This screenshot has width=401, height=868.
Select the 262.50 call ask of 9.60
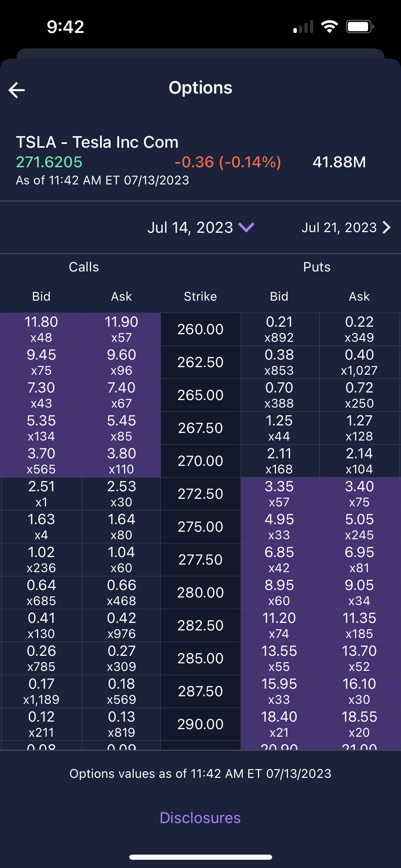click(x=121, y=362)
